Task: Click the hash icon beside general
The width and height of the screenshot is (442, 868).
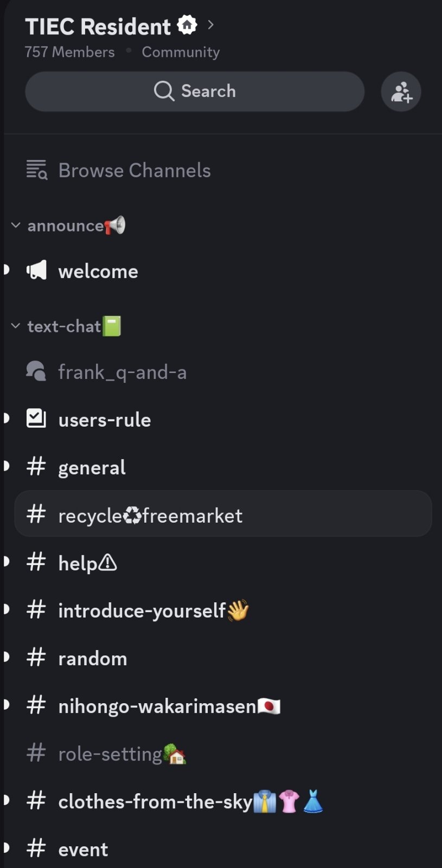Action: click(x=36, y=466)
